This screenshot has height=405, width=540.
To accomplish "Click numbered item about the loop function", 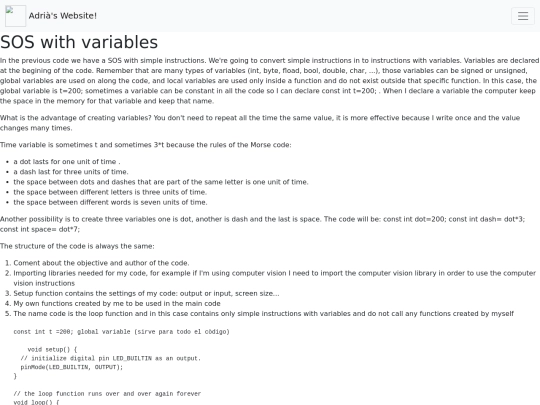I will tap(263, 313).
